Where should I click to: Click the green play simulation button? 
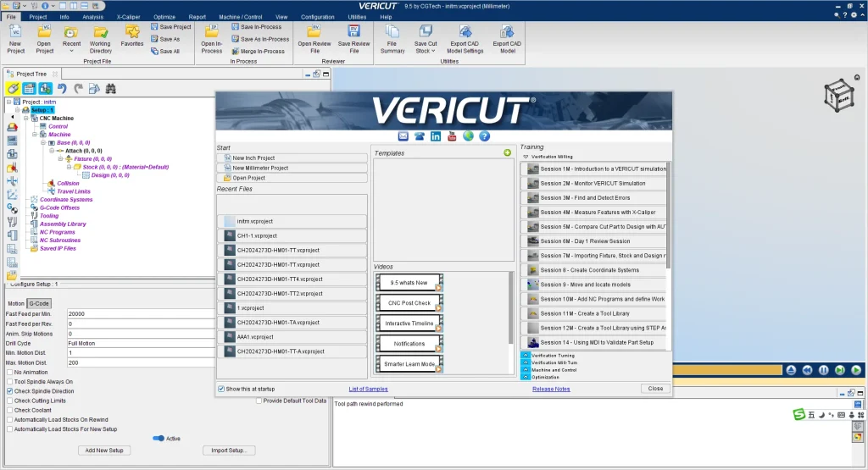[x=856, y=370]
